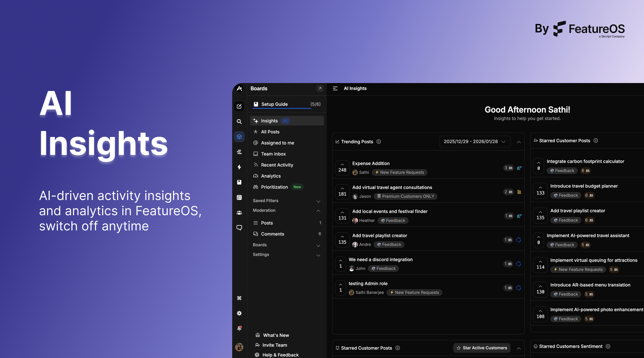Open the trending posts date range dropdown
Viewport: 644px width, 358px height.
[x=475, y=142]
